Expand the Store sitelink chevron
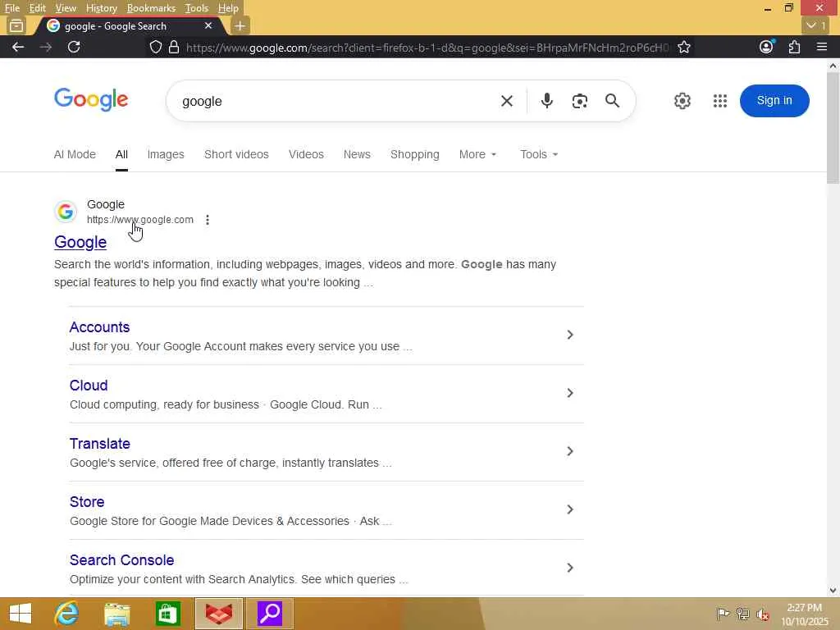This screenshot has height=630, width=840. (570, 509)
